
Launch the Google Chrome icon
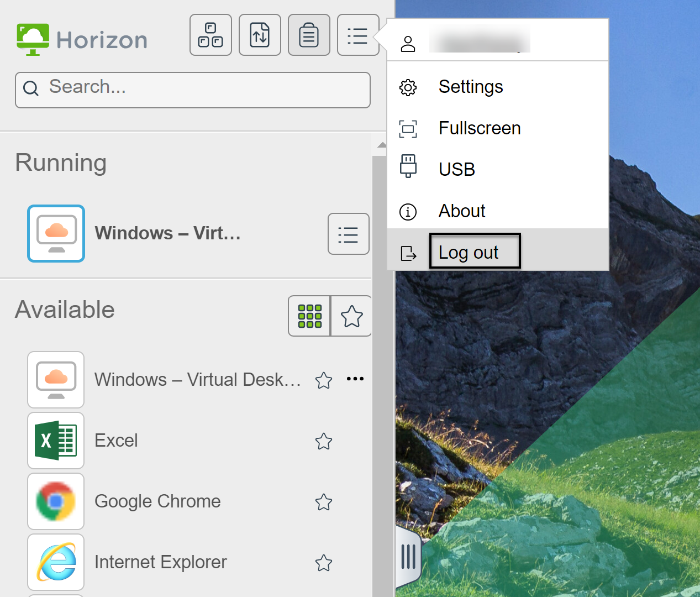(56, 501)
